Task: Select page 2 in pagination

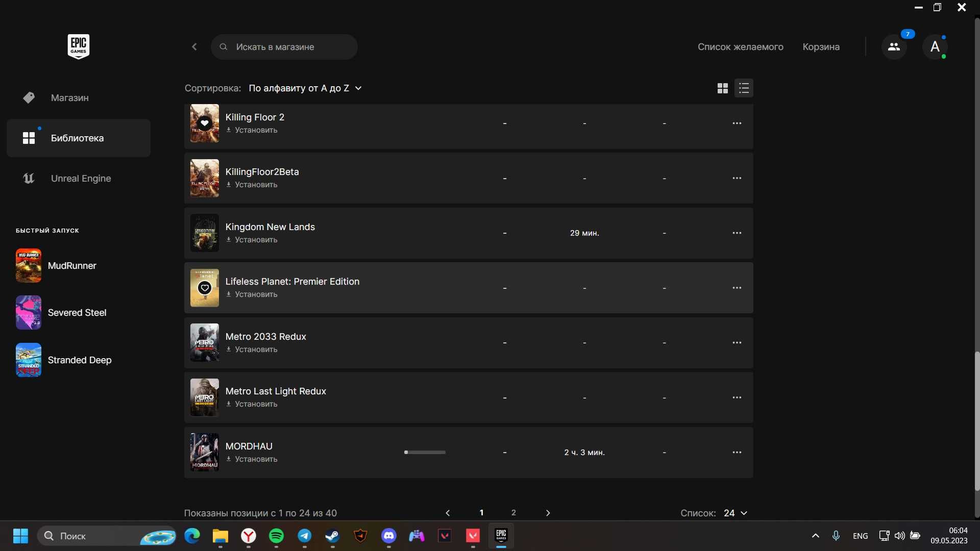Action: tap(513, 513)
